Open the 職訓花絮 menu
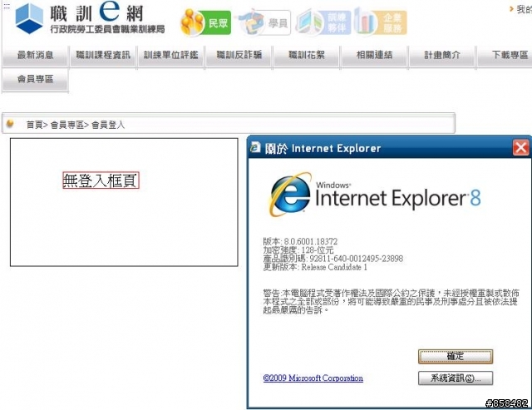 click(x=307, y=56)
